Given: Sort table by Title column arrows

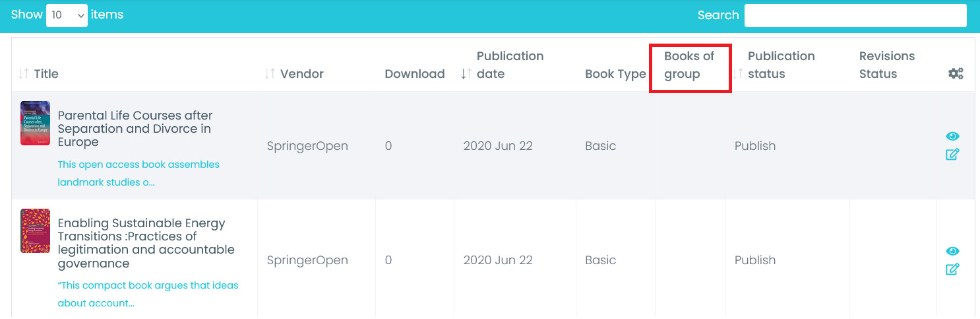Looking at the screenshot, I should 24,74.
